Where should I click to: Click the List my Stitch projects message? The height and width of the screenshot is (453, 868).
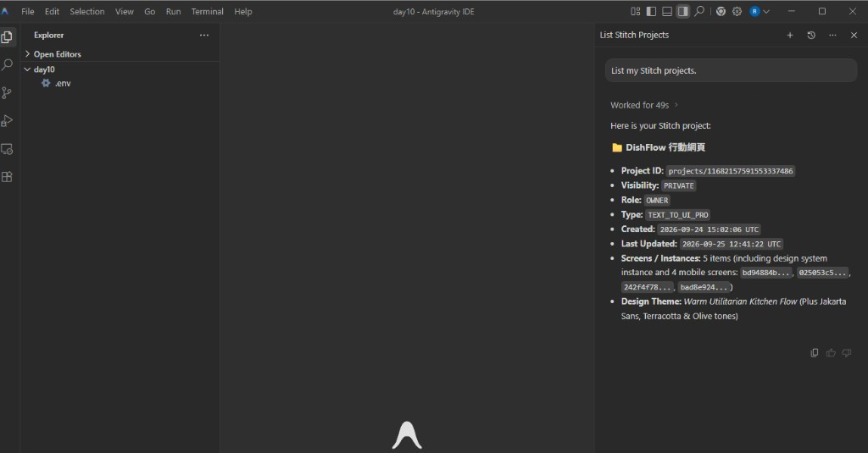click(x=731, y=71)
